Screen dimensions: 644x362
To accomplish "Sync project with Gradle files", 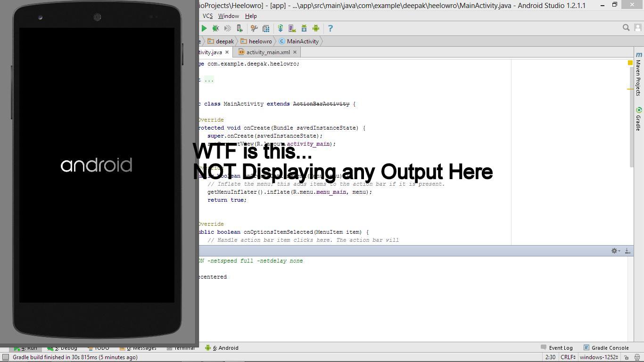I will 281,28.
